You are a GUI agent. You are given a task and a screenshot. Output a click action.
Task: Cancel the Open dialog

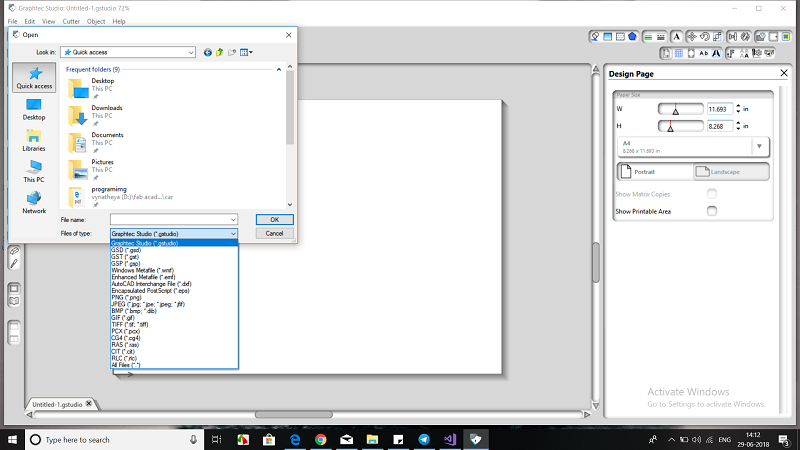coord(274,233)
